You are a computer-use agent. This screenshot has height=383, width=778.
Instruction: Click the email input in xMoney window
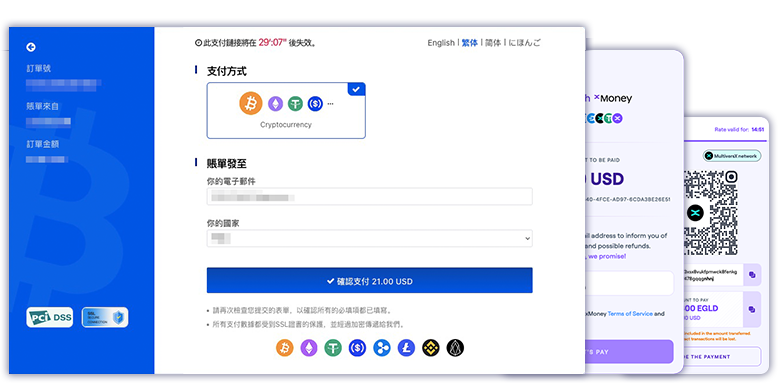(x=630, y=283)
